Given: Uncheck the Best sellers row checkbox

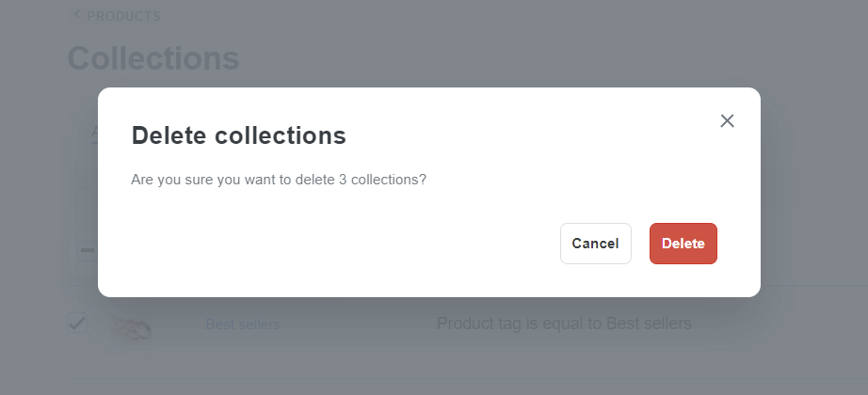Looking at the screenshot, I should tap(77, 323).
